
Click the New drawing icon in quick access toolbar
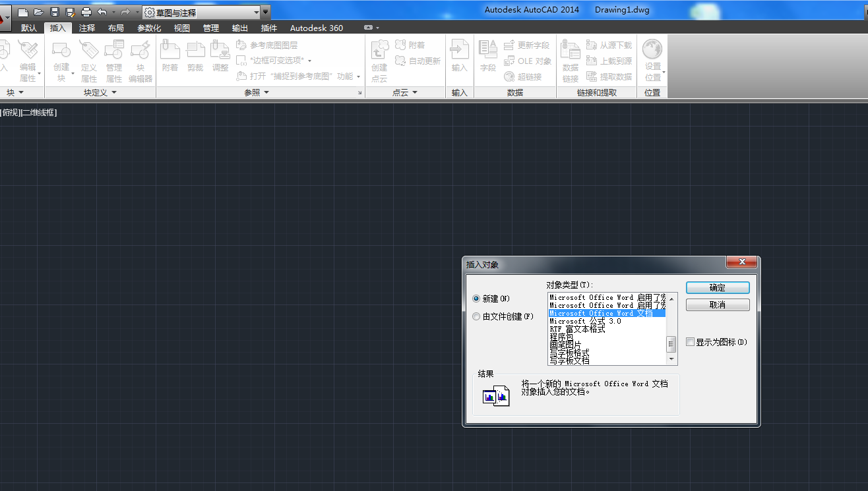pyautogui.click(x=23, y=12)
